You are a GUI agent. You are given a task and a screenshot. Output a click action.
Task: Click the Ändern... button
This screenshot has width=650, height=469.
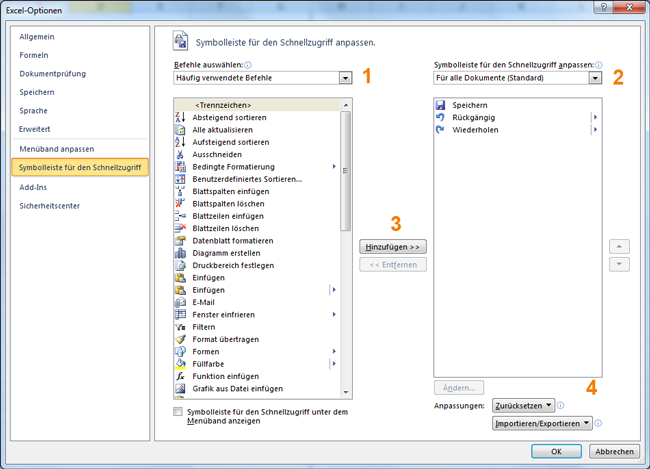point(458,388)
